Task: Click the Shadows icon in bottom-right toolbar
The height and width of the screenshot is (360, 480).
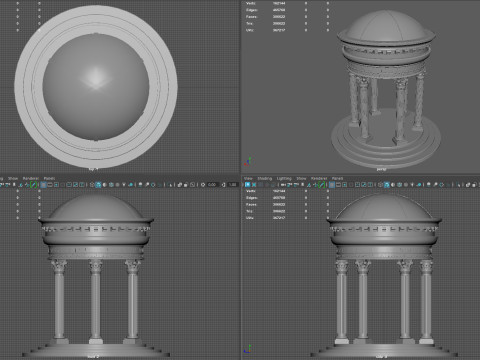Action: 419,185
